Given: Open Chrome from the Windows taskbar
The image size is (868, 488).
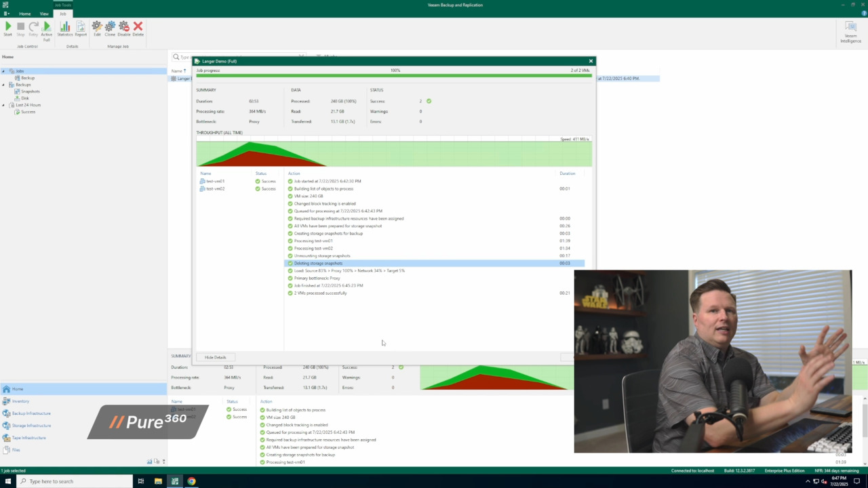Looking at the screenshot, I should [x=192, y=481].
